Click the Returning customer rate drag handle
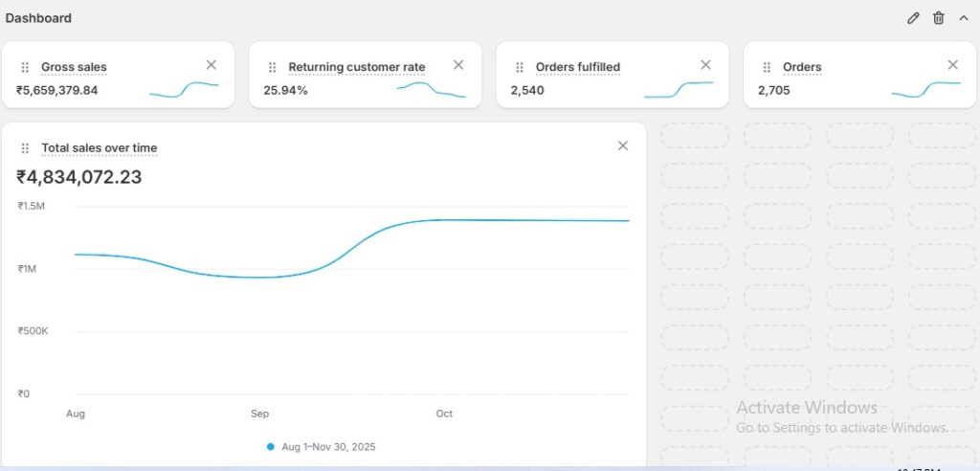 click(272, 68)
